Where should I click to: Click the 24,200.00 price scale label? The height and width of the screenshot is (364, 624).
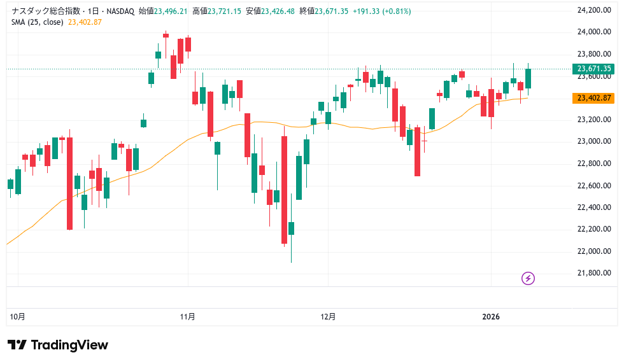pos(590,10)
